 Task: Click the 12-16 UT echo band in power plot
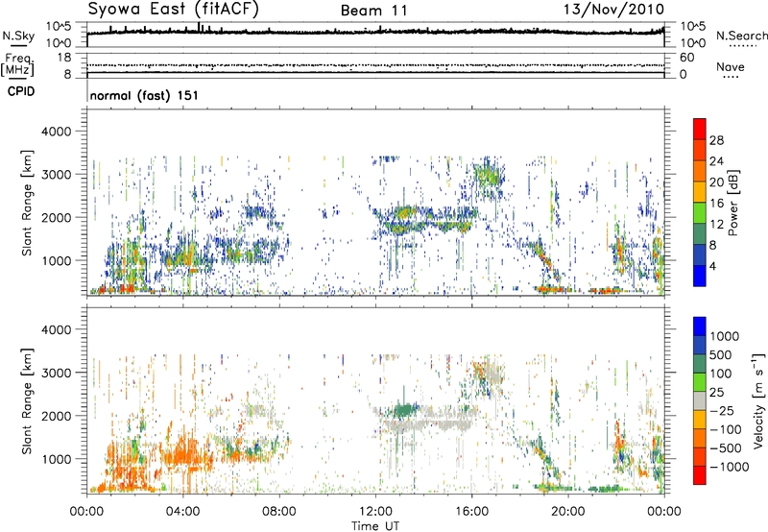(423, 221)
